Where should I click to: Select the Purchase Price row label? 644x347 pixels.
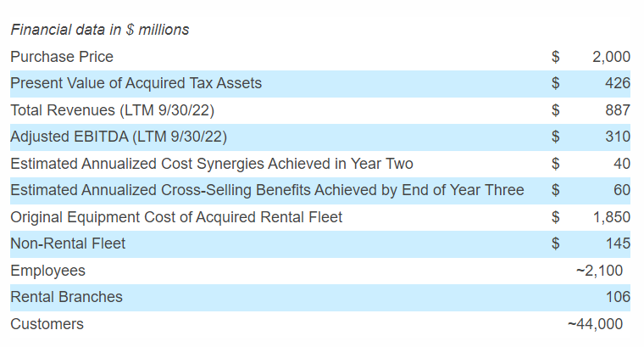point(62,57)
